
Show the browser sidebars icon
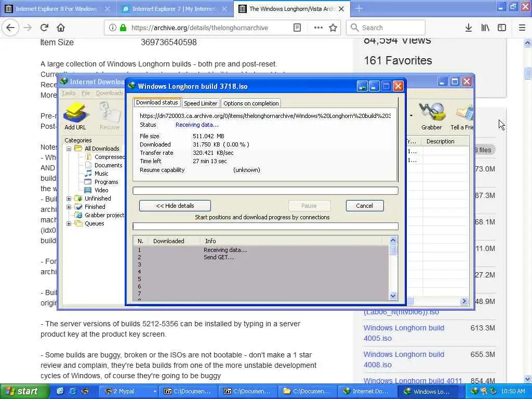(502, 28)
